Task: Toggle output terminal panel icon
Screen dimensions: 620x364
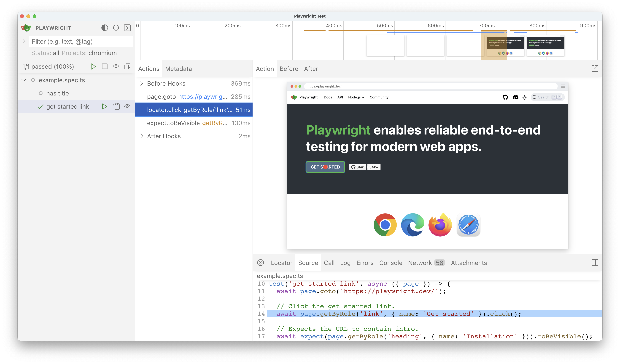Action: 127,28
